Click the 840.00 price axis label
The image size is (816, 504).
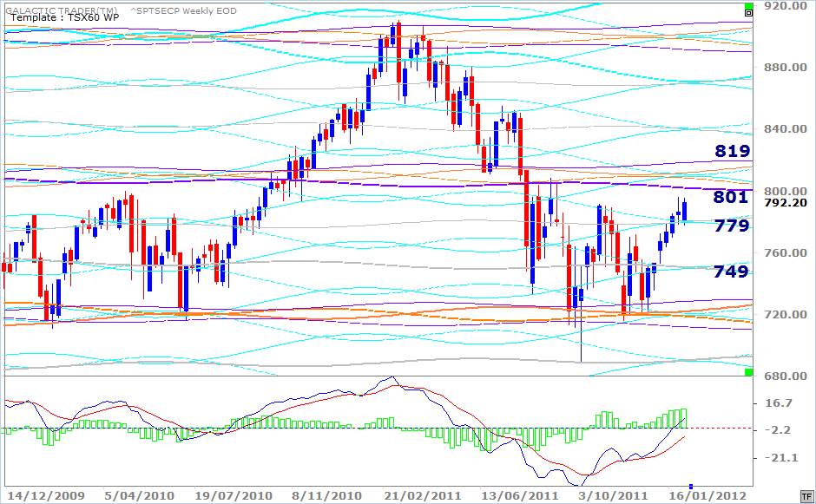tap(786, 129)
